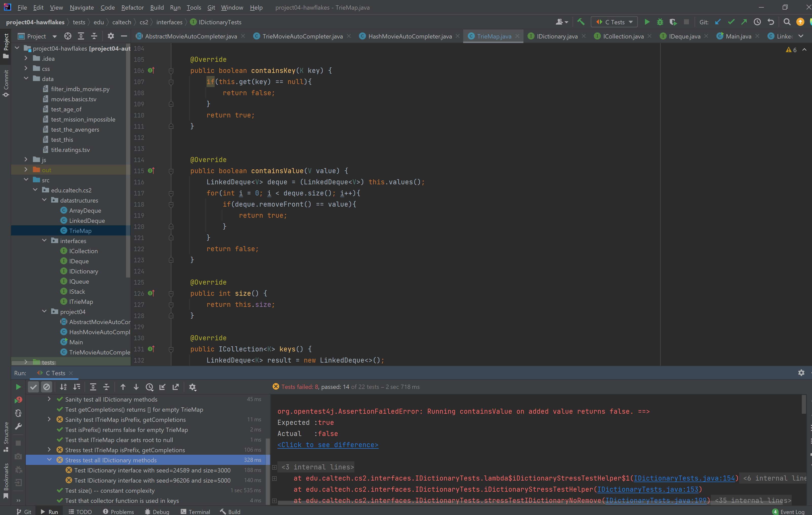Switch to IDictionary.java editor tab
The height and width of the screenshot is (515, 812).
[x=557, y=36]
